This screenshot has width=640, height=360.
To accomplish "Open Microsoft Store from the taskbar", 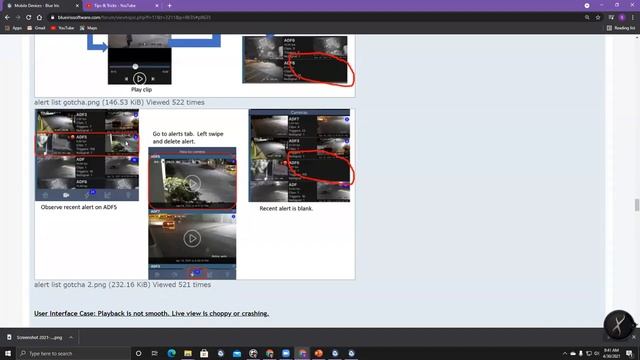I will (x=204, y=353).
